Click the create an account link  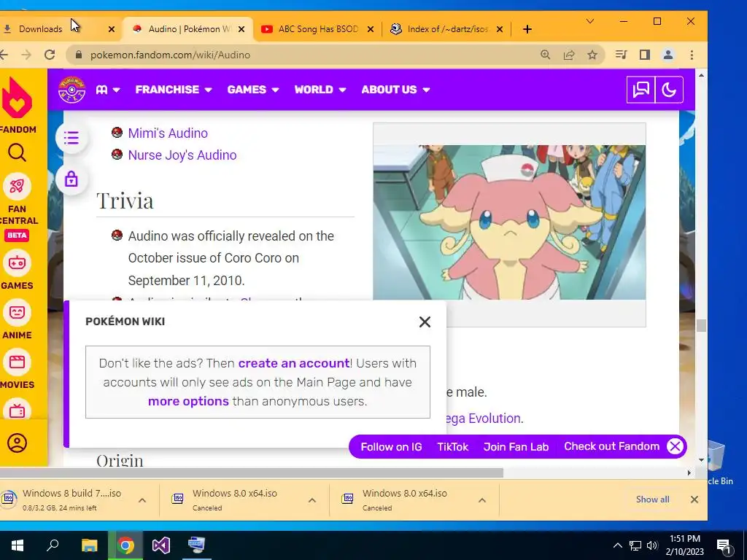pos(294,363)
